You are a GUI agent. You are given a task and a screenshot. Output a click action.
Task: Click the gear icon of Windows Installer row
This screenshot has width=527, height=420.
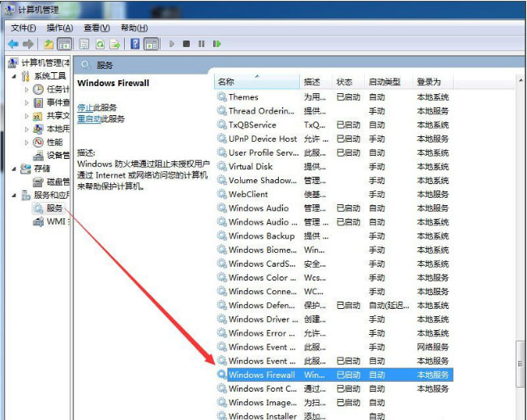click(x=222, y=416)
